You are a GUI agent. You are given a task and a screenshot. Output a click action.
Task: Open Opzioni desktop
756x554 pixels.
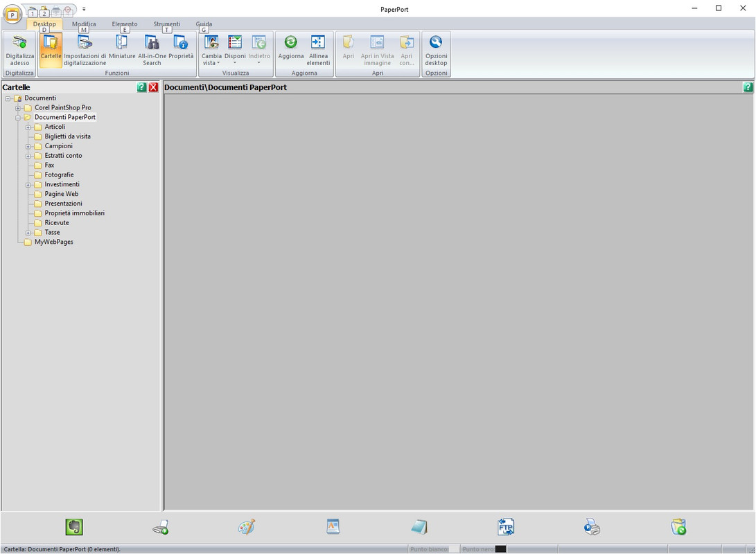pyautogui.click(x=436, y=50)
